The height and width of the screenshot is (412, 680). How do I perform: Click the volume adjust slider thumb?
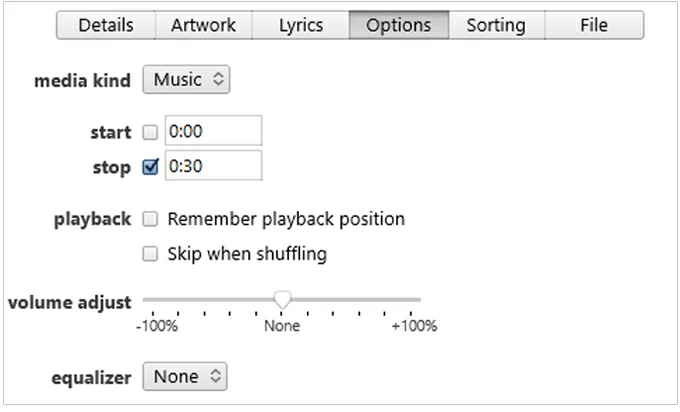[x=282, y=299]
